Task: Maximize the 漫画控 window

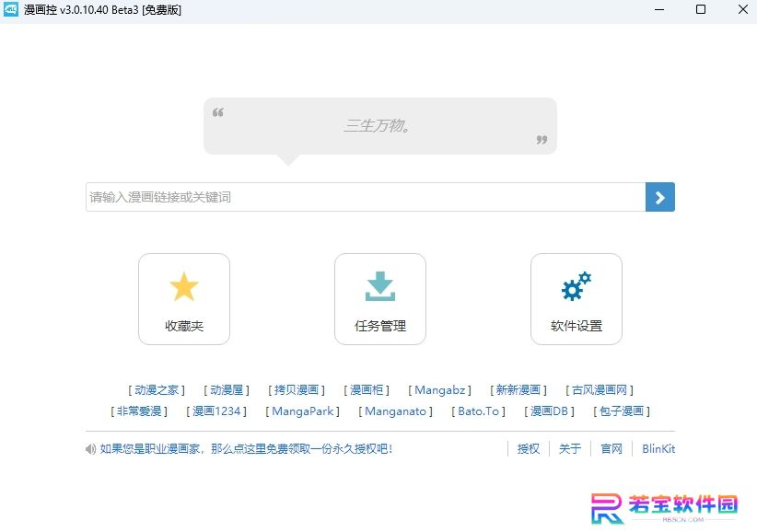Action: tap(701, 9)
